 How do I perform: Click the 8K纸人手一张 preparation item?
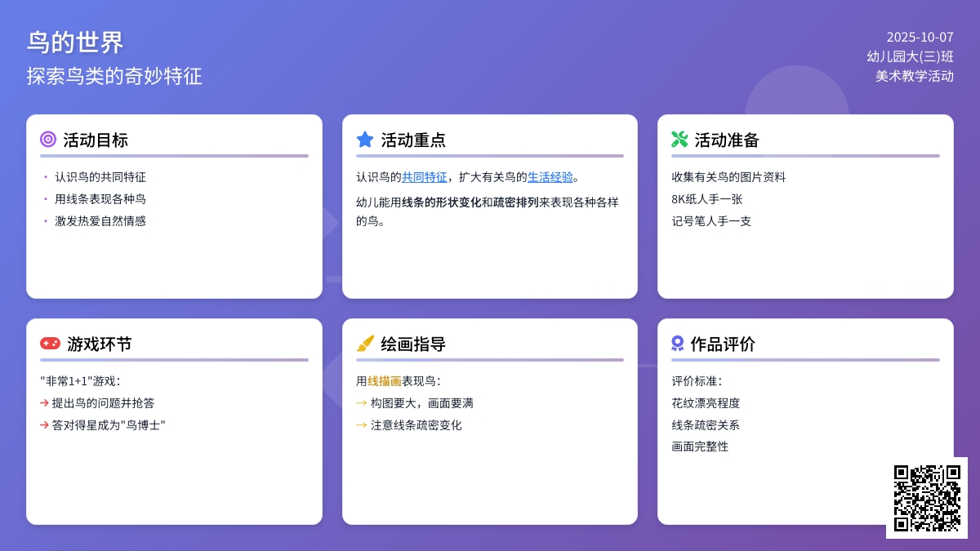(706, 199)
